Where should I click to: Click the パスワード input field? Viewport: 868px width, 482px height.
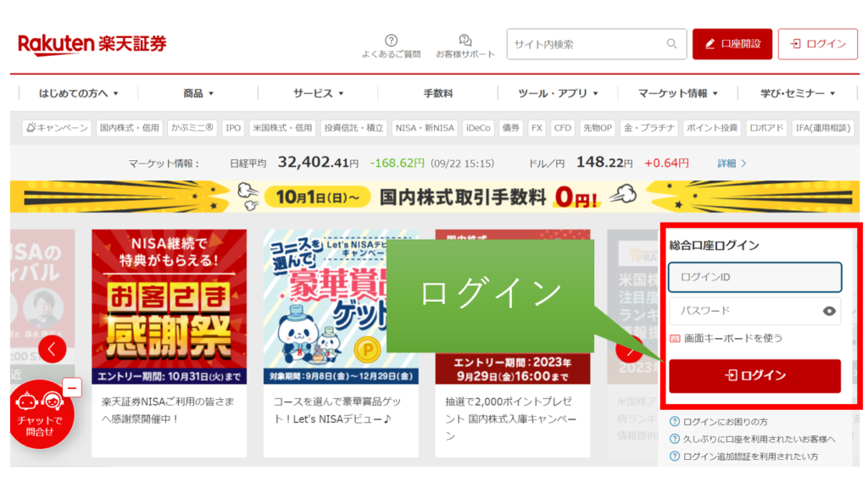point(754,311)
